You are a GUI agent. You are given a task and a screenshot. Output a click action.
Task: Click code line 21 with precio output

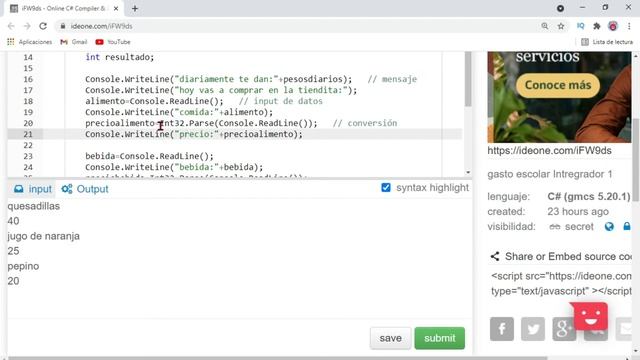pos(194,134)
